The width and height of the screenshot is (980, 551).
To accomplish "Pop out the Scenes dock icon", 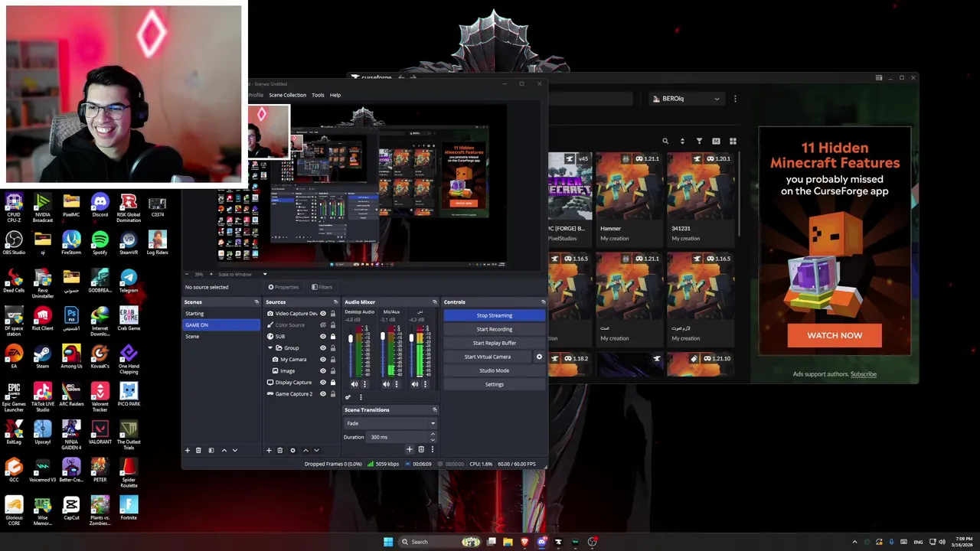I will coord(256,302).
